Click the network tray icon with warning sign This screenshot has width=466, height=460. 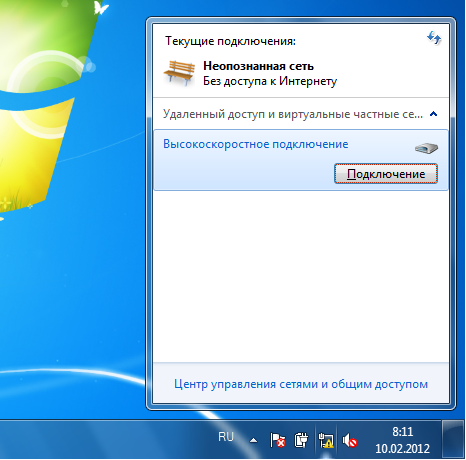click(x=326, y=440)
